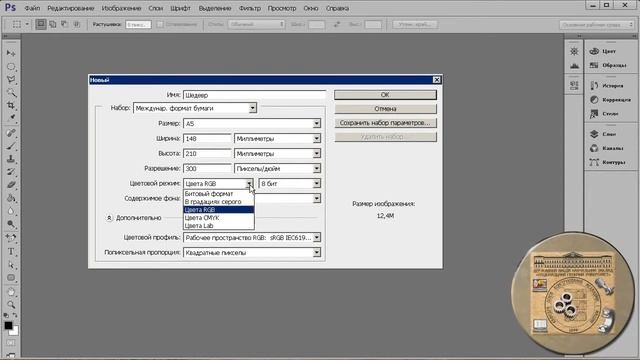Open the Слои panel
This screenshot has height=360, width=640.
[609, 134]
